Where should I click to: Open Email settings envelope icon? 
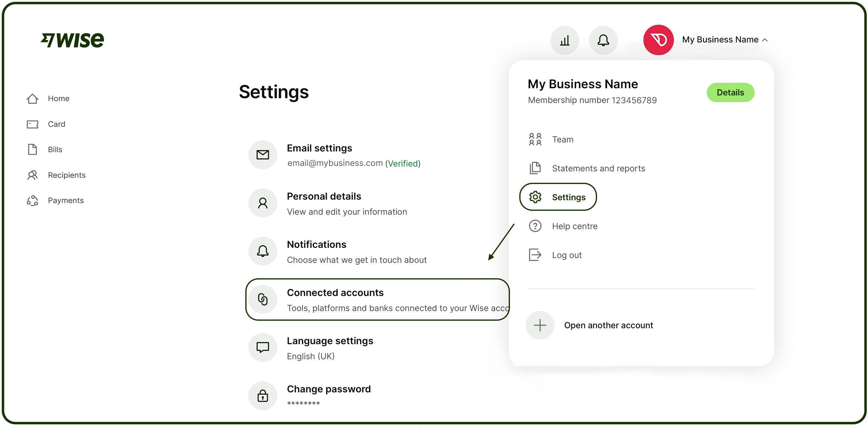(263, 154)
